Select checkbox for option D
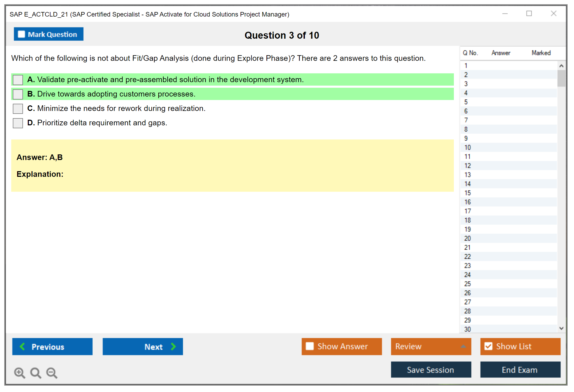 coord(18,123)
